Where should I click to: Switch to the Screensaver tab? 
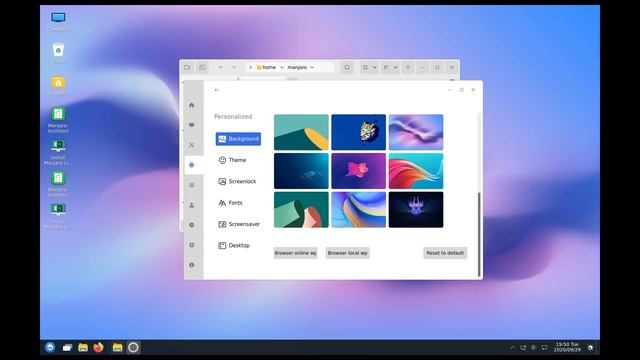(239, 224)
